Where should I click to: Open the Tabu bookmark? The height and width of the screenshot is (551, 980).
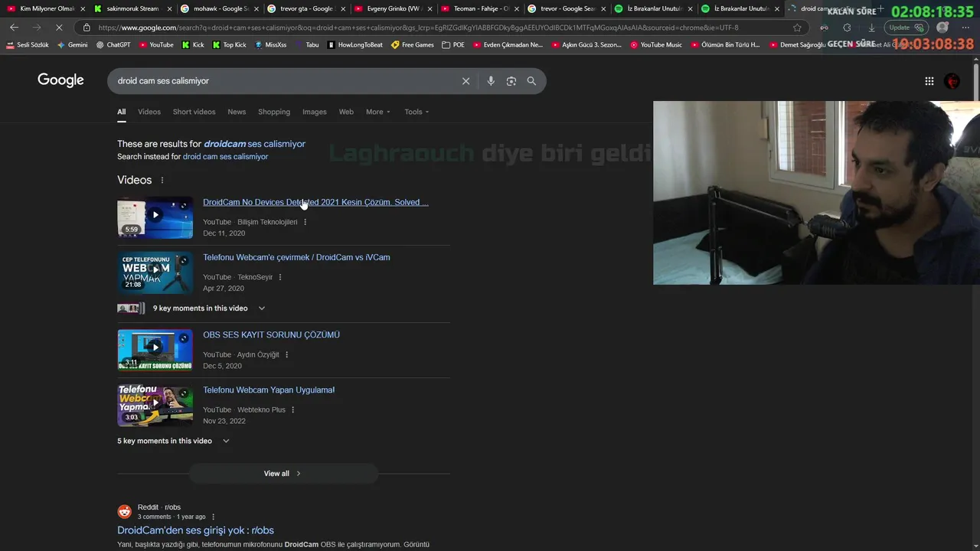307,45
